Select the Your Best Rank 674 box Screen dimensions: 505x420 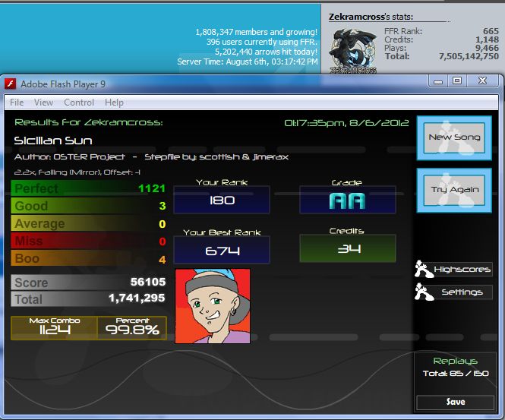point(222,250)
